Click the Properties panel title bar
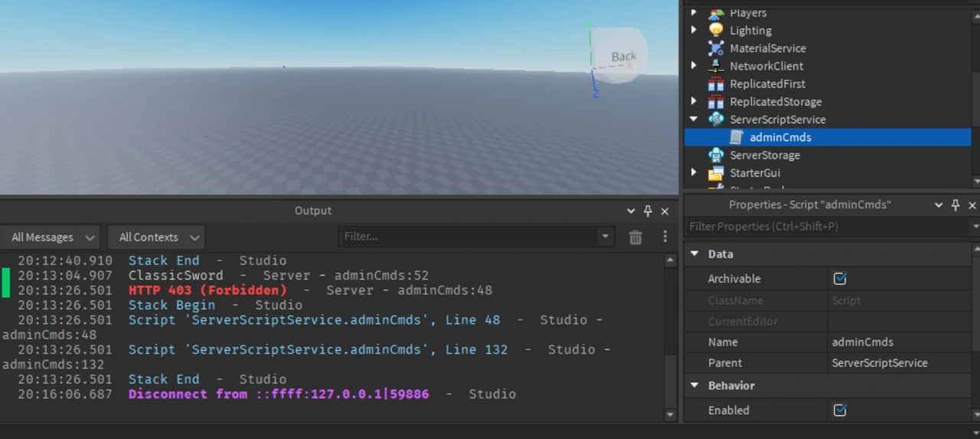 tap(810, 205)
